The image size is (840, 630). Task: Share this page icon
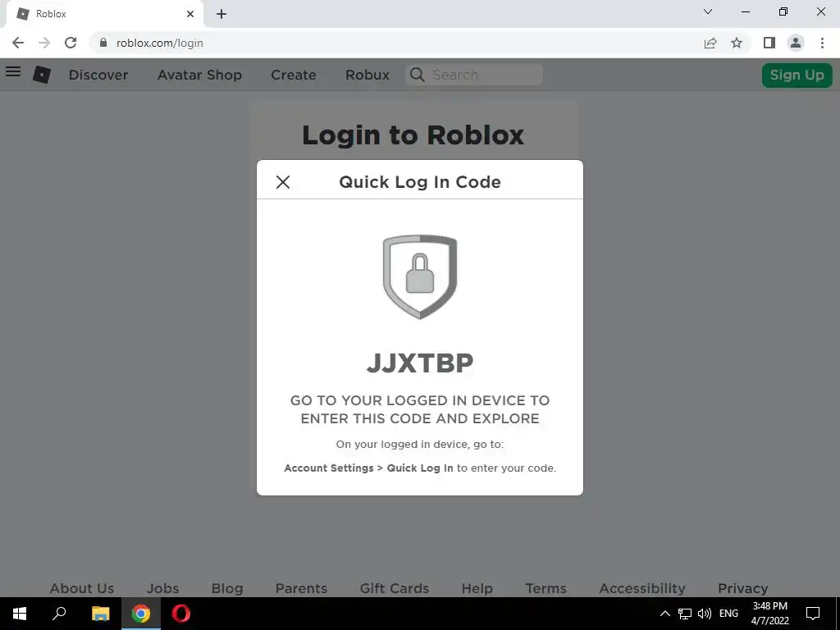coord(710,43)
